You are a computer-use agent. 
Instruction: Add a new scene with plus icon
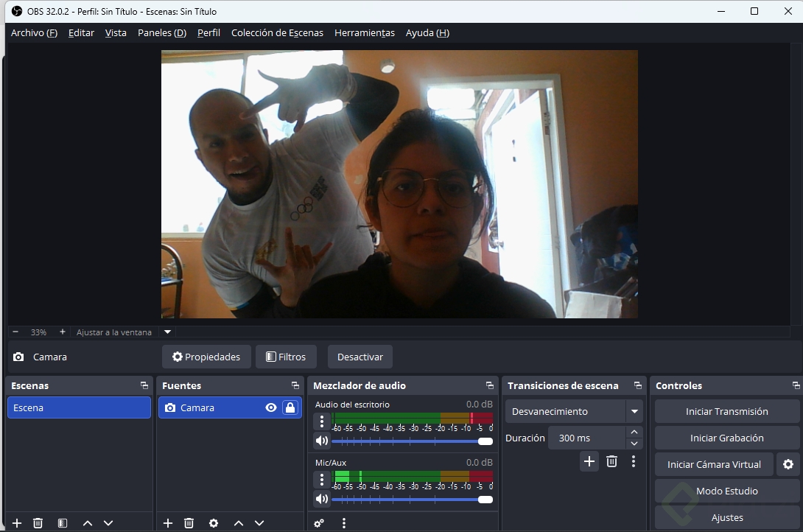[x=17, y=522]
